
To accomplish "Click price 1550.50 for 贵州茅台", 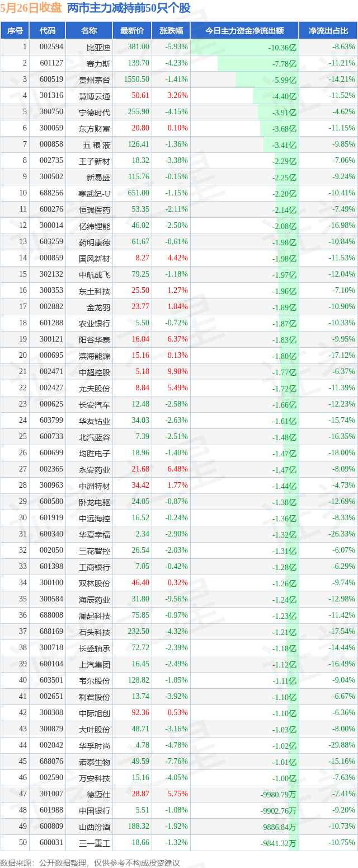I will (x=137, y=80).
